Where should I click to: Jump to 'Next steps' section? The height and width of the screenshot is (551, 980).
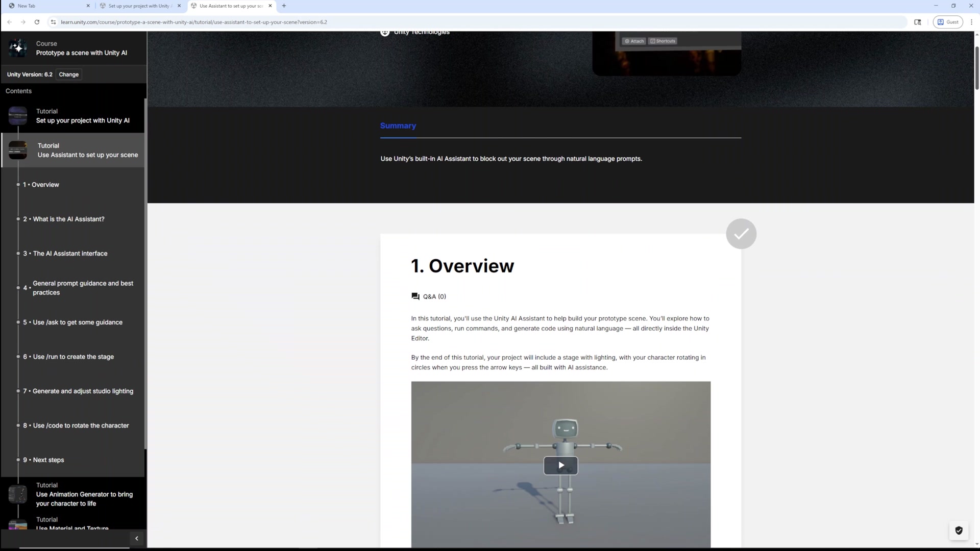tap(43, 460)
